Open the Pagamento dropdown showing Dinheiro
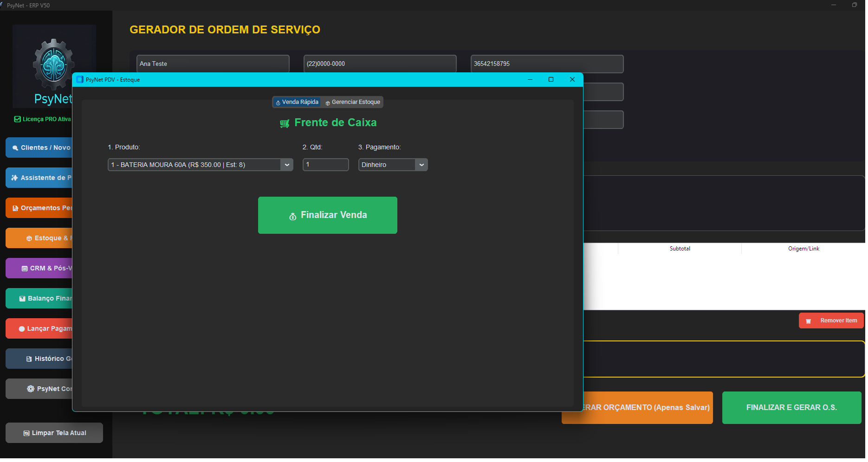Image resolution: width=868 pixels, height=462 pixels. pyautogui.click(x=389, y=165)
